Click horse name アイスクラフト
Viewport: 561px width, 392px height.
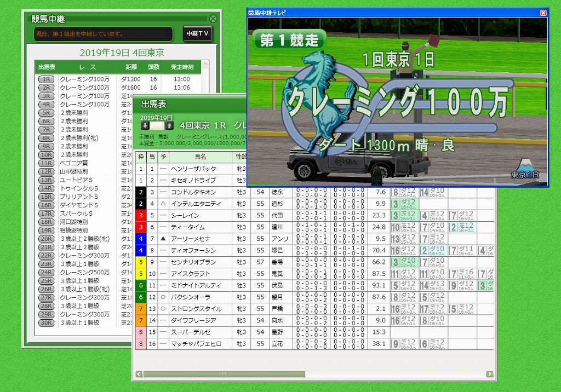pyautogui.click(x=190, y=274)
